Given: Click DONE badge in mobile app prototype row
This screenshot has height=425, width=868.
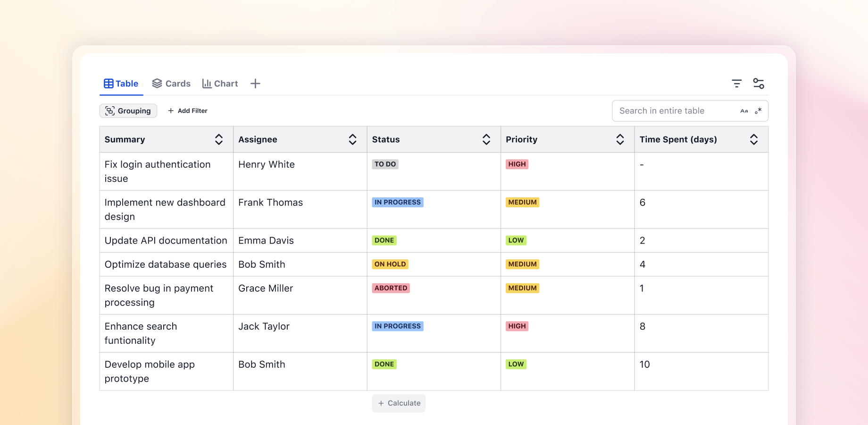Looking at the screenshot, I should [x=384, y=364].
